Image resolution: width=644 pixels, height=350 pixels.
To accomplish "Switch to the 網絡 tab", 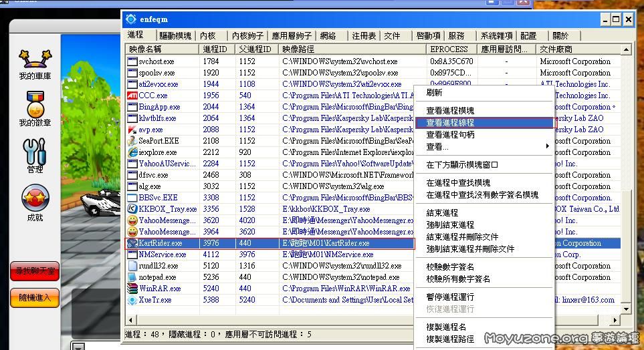I will click(x=328, y=35).
